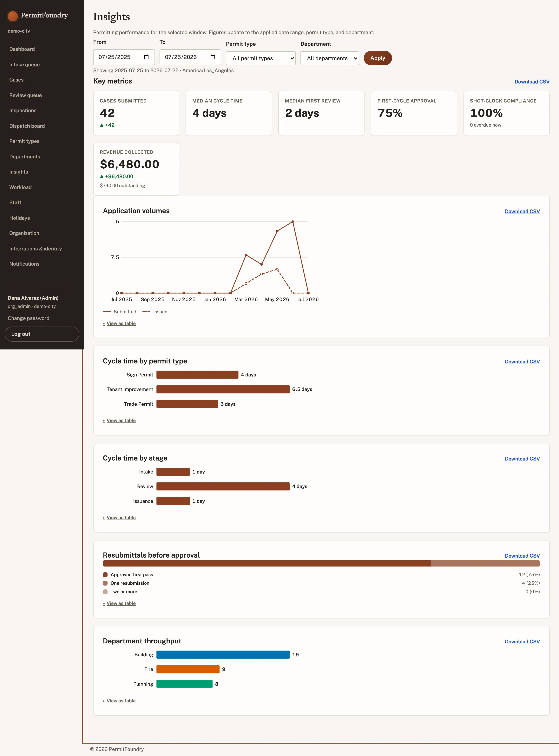Open the To date calendar picker icon
559x756 pixels.
click(213, 57)
